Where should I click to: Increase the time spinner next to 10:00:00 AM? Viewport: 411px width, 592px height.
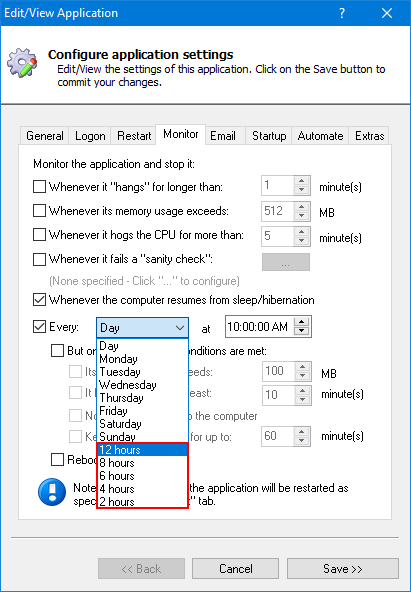pos(301,322)
